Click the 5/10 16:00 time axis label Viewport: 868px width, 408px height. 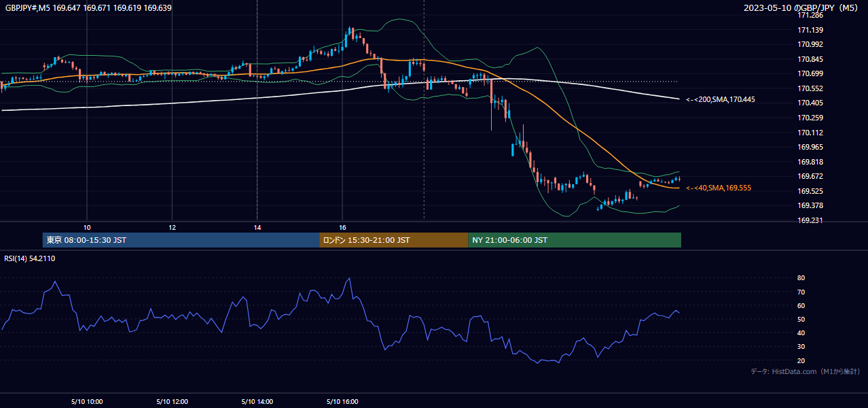[342, 401]
